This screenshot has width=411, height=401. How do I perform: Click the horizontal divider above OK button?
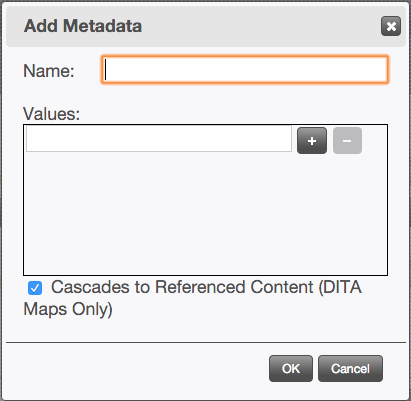pyautogui.click(x=206, y=342)
